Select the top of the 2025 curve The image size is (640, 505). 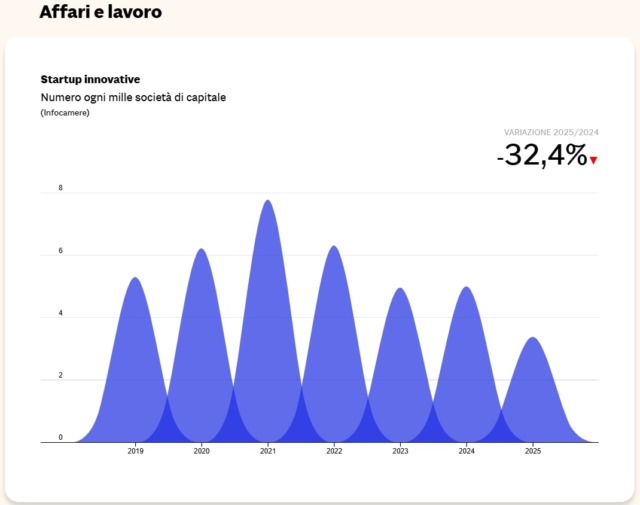click(532, 339)
